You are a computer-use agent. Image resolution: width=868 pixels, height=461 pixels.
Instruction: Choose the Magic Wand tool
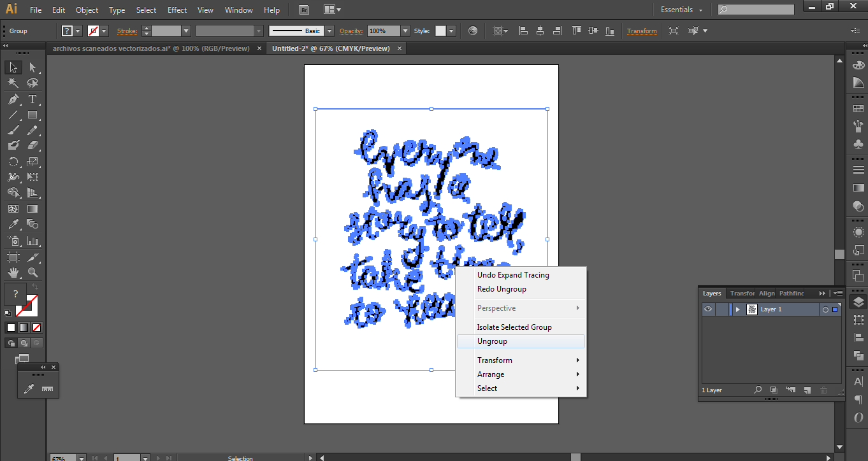tap(13, 83)
